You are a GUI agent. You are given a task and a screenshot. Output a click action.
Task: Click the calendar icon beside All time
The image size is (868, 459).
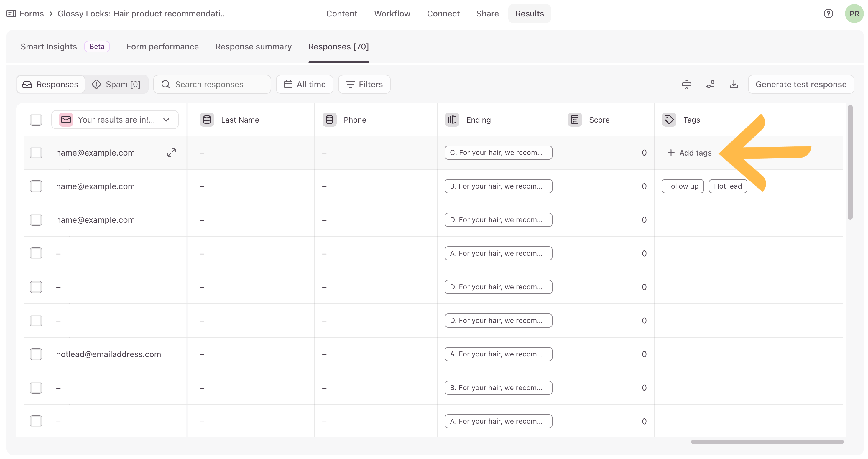pos(288,84)
